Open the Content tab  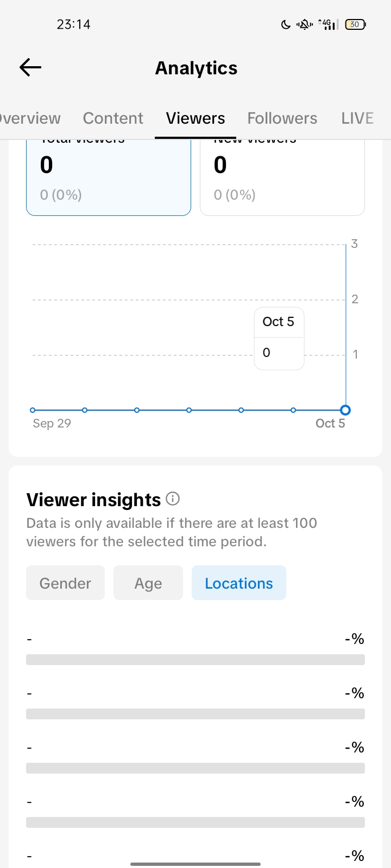click(113, 118)
